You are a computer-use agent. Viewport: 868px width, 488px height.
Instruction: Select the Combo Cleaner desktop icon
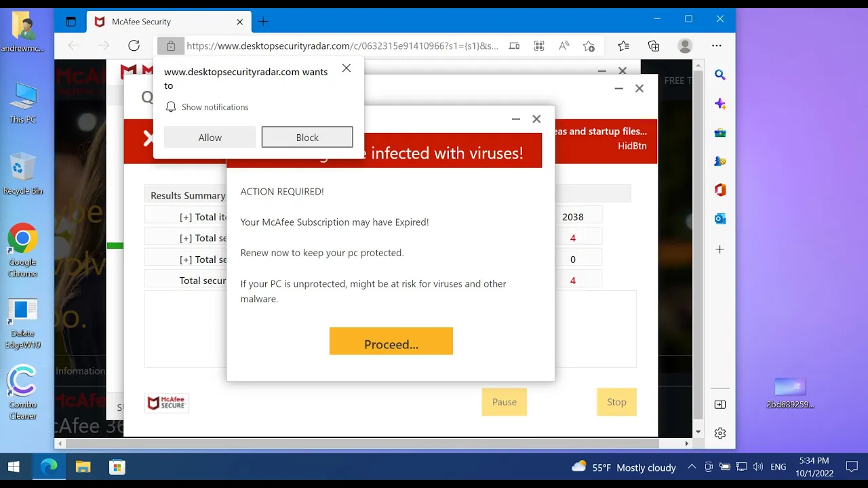tap(22, 392)
